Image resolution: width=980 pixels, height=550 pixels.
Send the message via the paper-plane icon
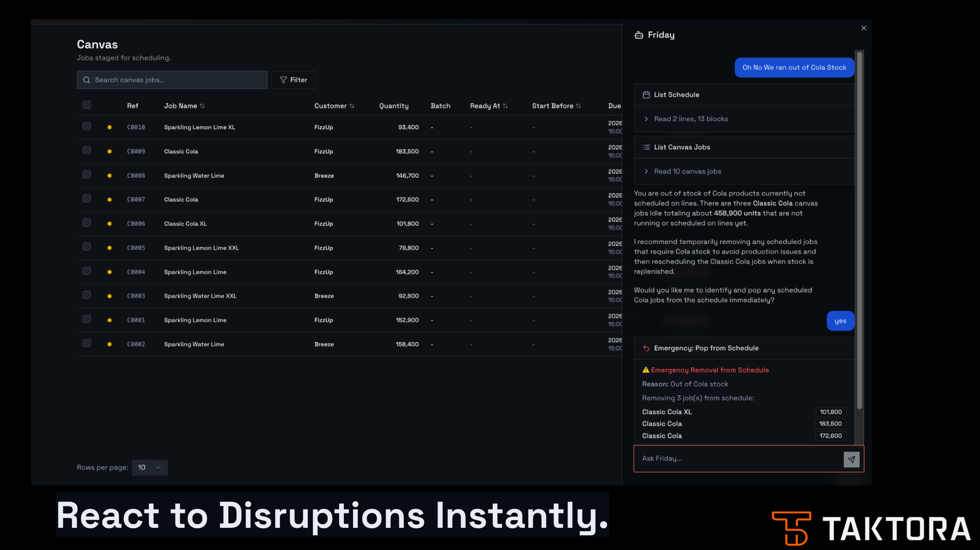click(851, 459)
